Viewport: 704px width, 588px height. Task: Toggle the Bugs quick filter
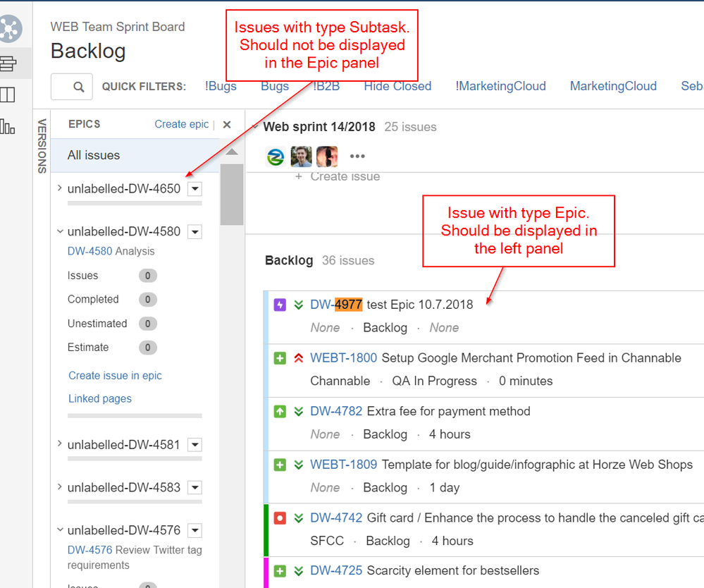click(275, 86)
